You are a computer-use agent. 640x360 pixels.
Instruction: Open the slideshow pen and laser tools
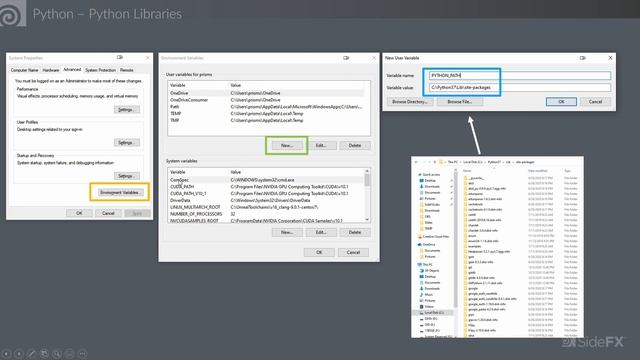31,353
